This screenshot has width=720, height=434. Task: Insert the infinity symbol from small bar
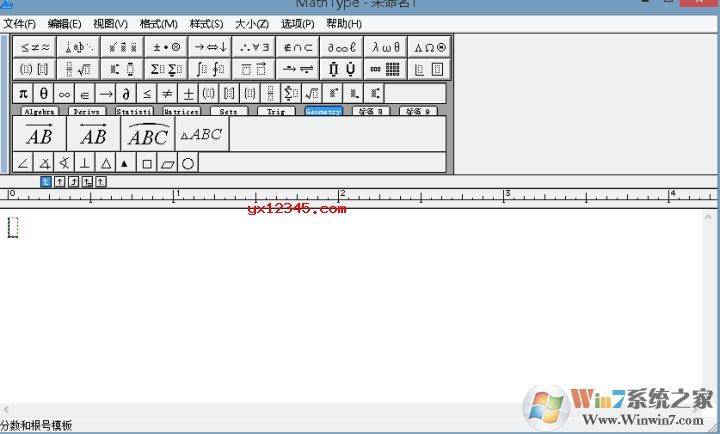pyautogui.click(x=64, y=94)
